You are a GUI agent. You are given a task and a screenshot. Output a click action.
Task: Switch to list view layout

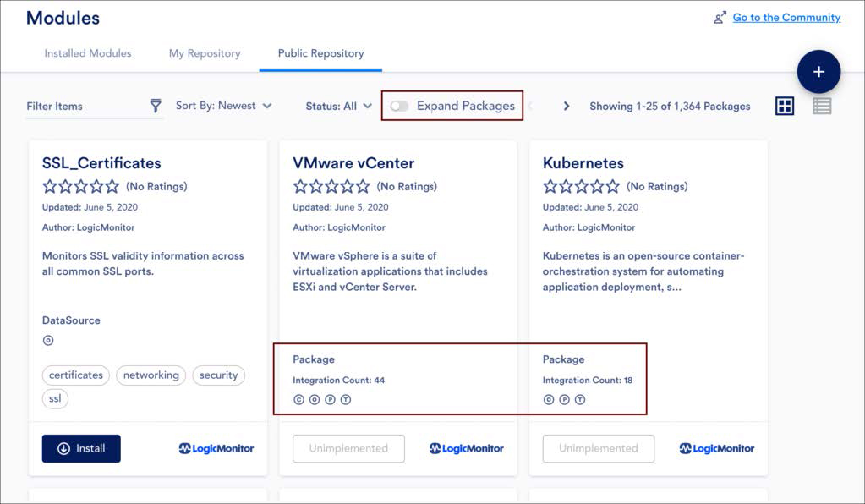tap(822, 106)
